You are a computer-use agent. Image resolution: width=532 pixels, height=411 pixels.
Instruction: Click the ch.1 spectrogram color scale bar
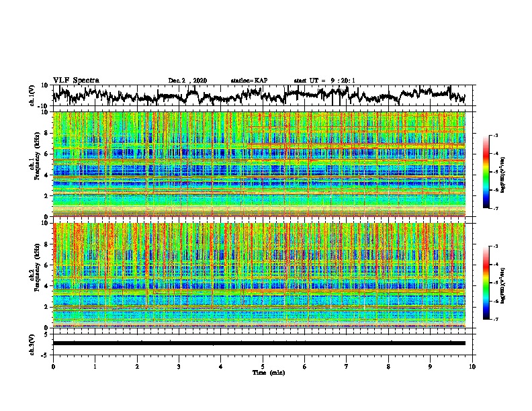(x=486, y=172)
